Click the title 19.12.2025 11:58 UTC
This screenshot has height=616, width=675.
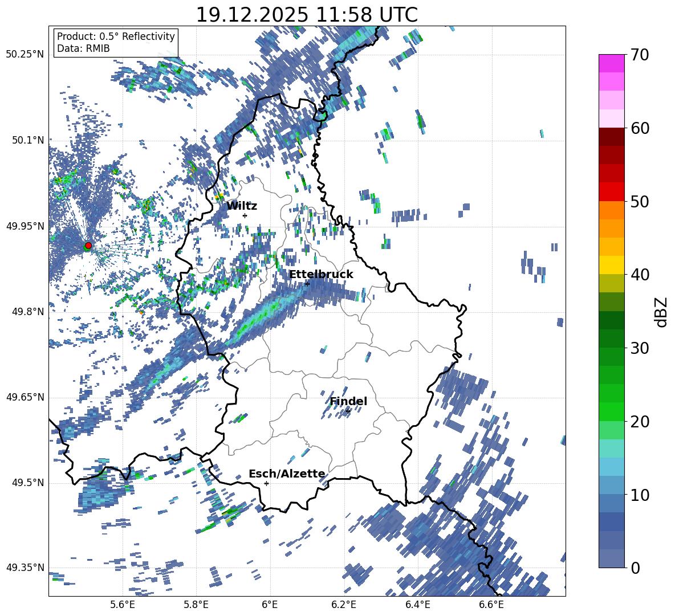point(307,15)
